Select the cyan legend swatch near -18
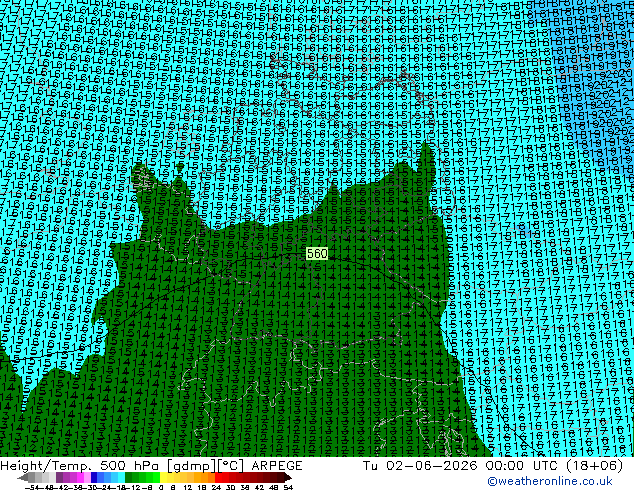This screenshot has width=634, height=490. click(x=121, y=477)
